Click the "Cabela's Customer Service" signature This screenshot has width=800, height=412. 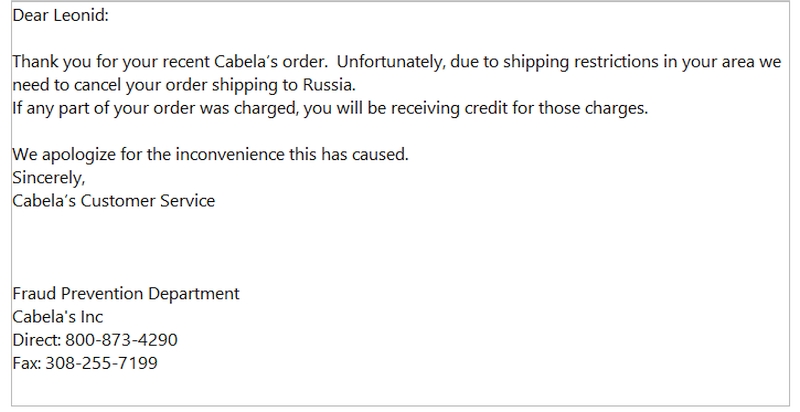113,200
